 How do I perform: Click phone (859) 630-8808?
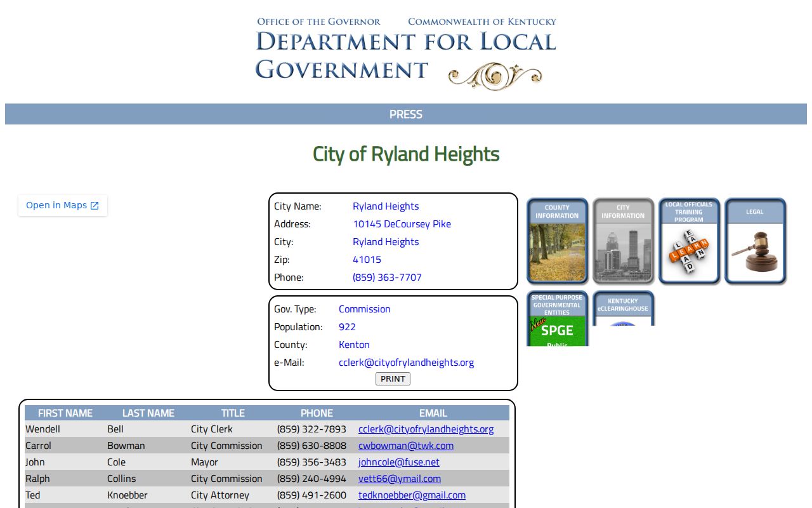click(311, 446)
